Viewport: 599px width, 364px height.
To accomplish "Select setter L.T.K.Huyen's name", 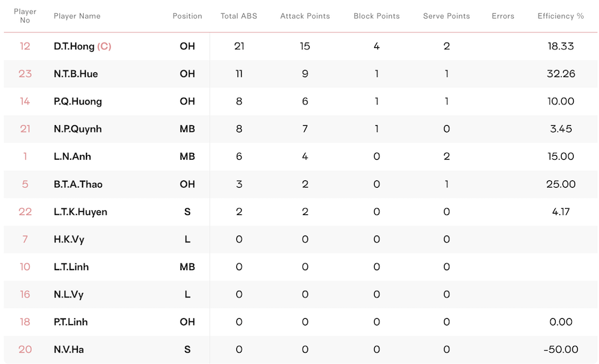I will 81,212.
